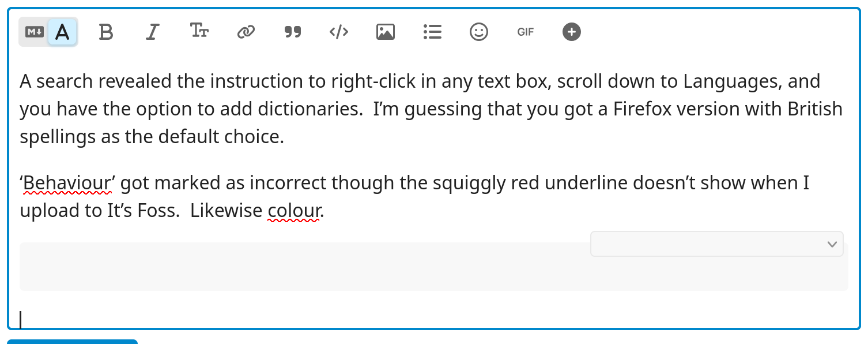Open the GIF picker
Screen dimensions: 868x344
(526, 32)
